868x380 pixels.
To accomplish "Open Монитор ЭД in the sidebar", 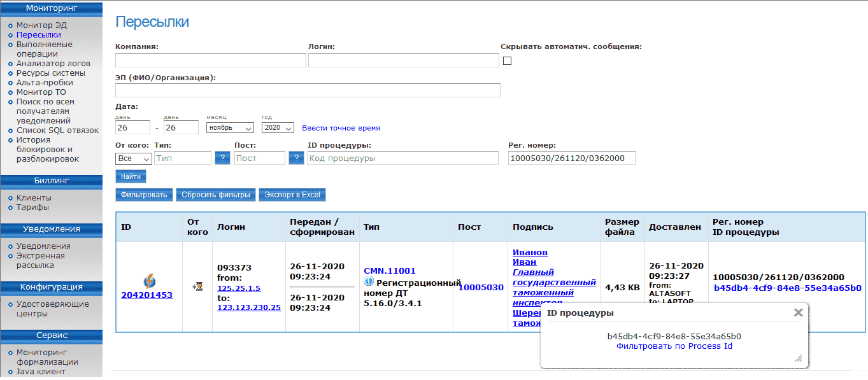I will click(x=41, y=25).
